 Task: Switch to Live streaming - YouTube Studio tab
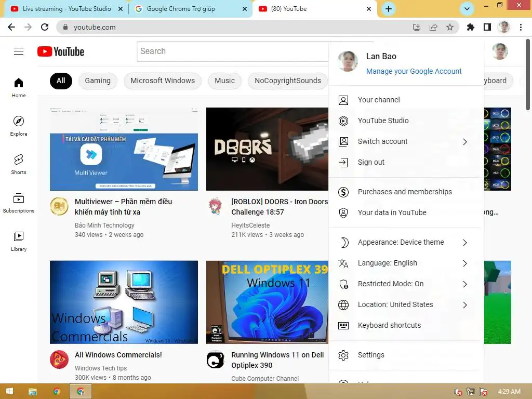66,9
